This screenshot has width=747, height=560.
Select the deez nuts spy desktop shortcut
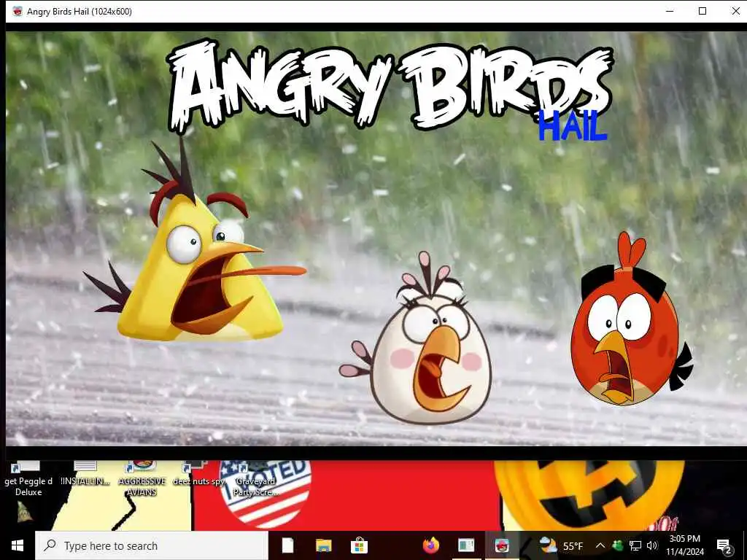pos(198,474)
